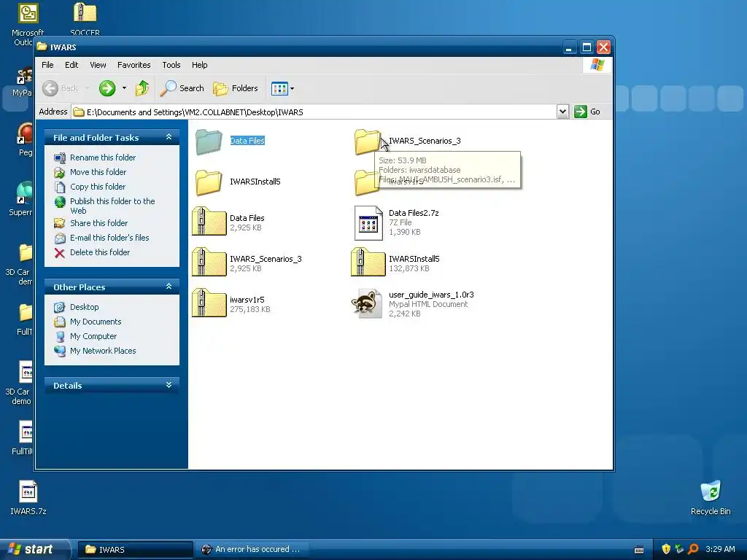Click Share this folder link
Image resolution: width=747 pixels, height=560 pixels.
click(x=98, y=223)
